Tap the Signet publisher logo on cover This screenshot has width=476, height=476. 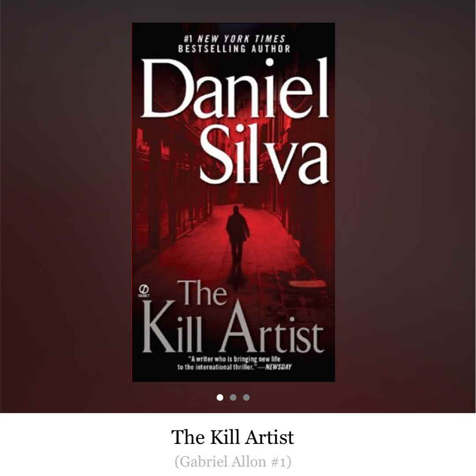coord(144,291)
